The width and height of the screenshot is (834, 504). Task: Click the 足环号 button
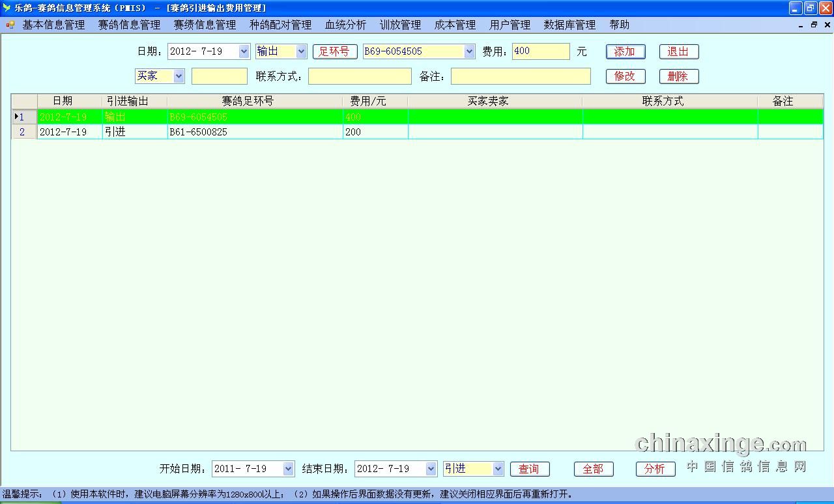pyautogui.click(x=335, y=51)
